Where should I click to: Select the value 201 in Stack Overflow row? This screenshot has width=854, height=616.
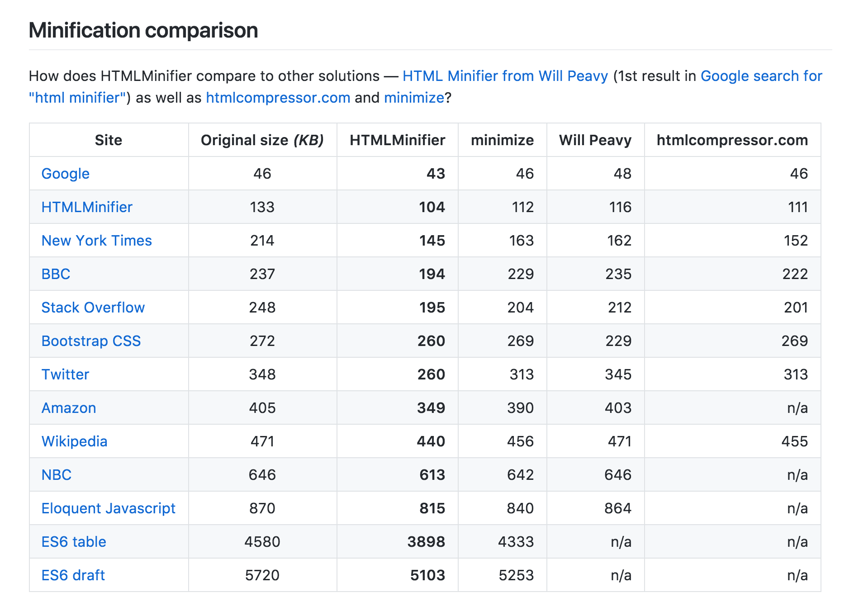coord(796,308)
